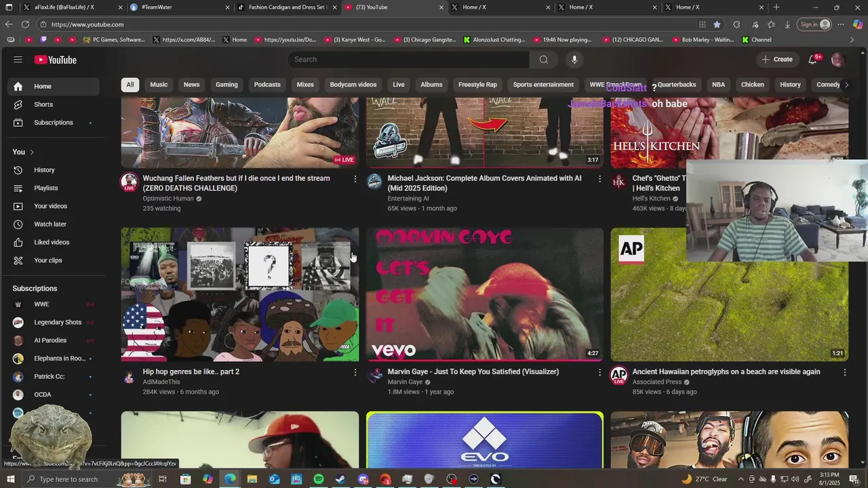Open Marvin Gaye Let's Get It On thumbnail

click(x=484, y=294)
